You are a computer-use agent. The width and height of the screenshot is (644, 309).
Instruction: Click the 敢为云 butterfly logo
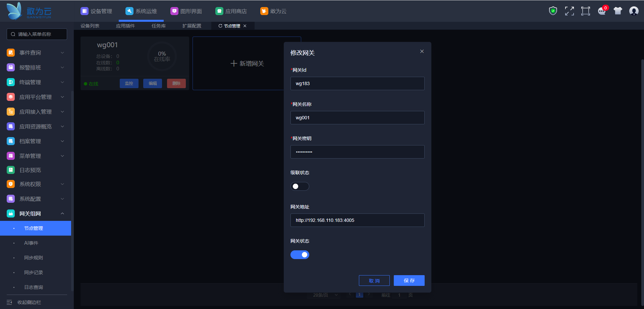click(x=29, y=11)
